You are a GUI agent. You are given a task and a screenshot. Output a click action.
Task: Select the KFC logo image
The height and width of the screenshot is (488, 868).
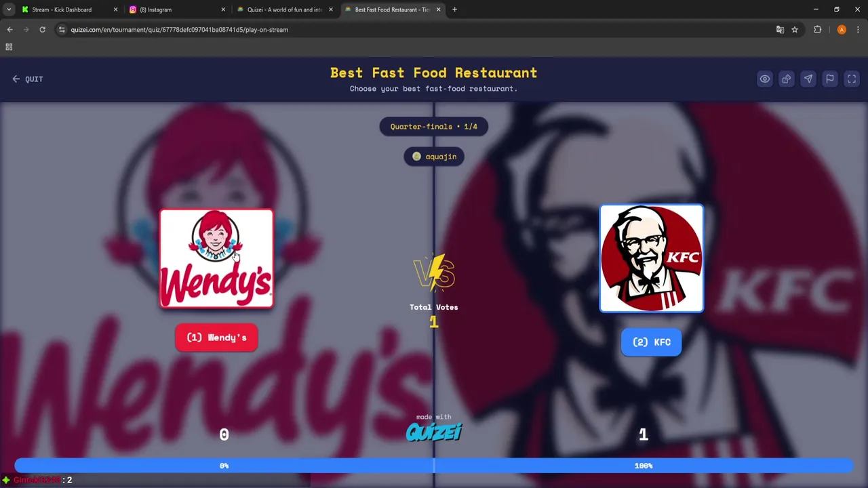tap(651, 258)
